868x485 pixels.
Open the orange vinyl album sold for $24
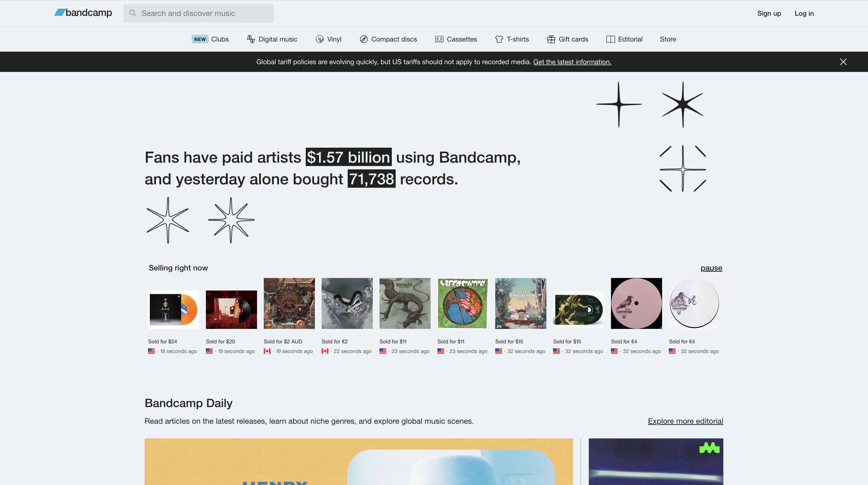click(174, 309)
